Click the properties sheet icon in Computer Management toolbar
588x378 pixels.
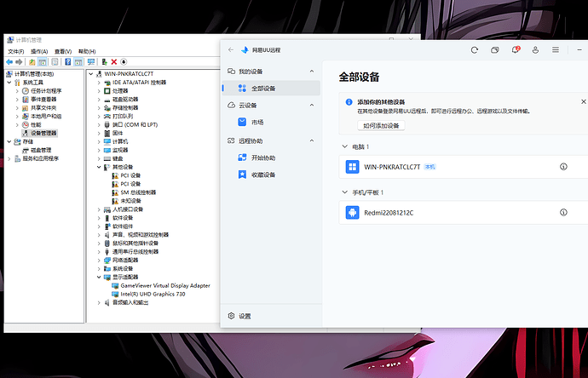coord(55,62)
